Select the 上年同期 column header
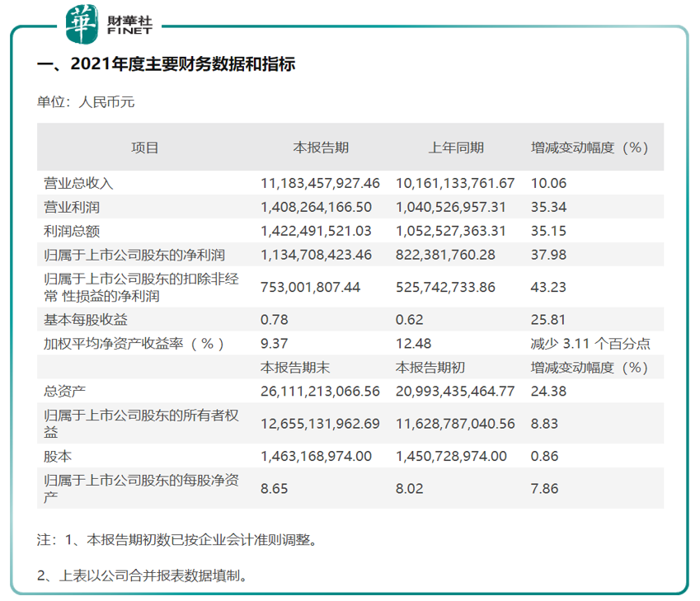 (456, 148)
